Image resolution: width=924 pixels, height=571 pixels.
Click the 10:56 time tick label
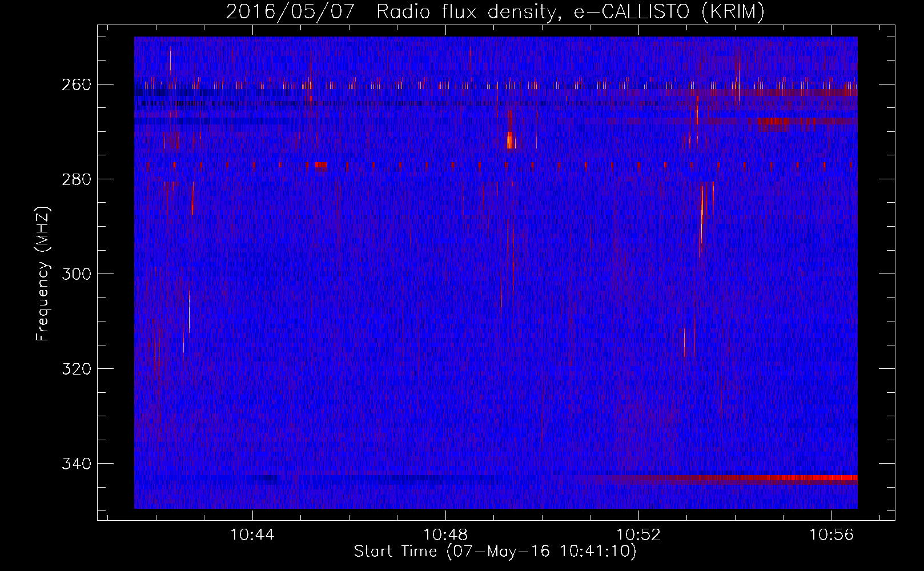pos(831,535)
